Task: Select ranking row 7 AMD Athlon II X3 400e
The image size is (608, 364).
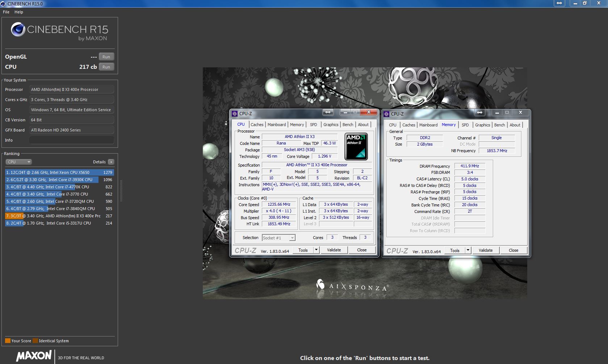Action: pos(59,216)
